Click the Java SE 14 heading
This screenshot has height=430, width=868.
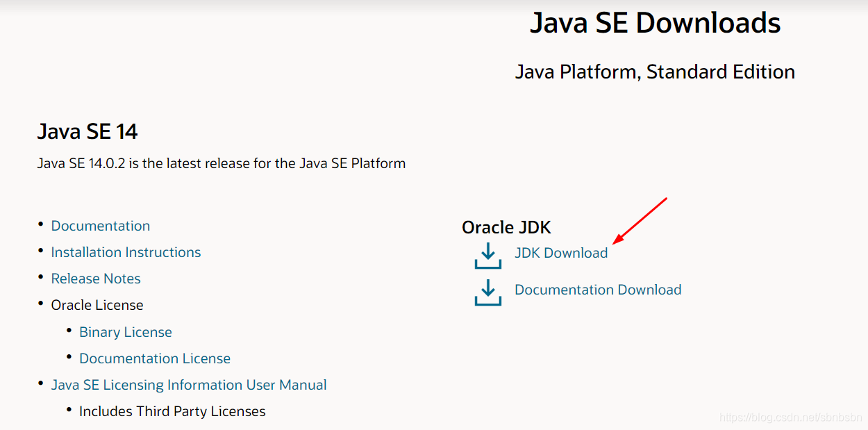tap(87, 131)
